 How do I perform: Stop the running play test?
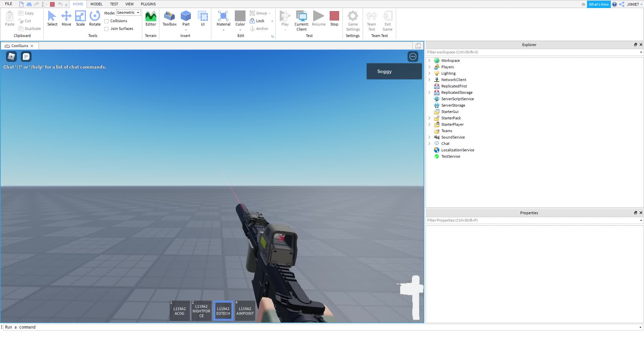(334, 18)
